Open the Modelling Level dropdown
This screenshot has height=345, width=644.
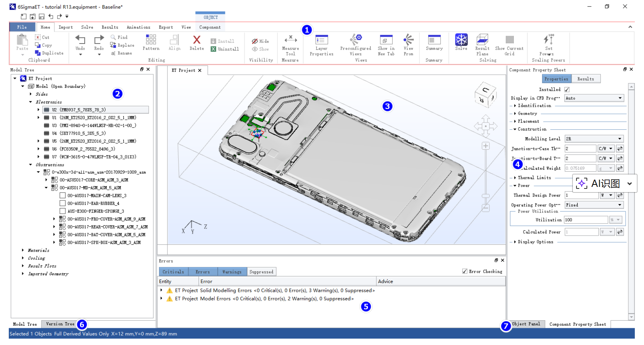pos(594,139)
